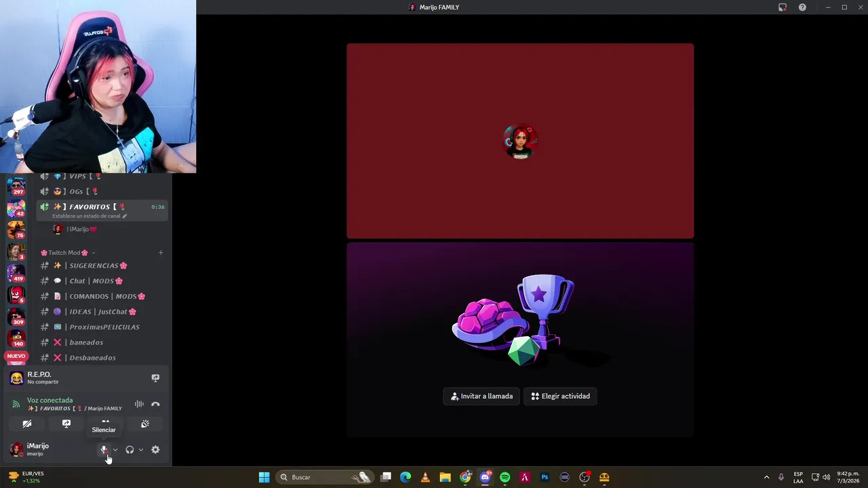Select the FAVORITOS voice channel
Image resolution: width=868 pixels, height=488 pixels.
pyautogui.click(x=102, y=207)
